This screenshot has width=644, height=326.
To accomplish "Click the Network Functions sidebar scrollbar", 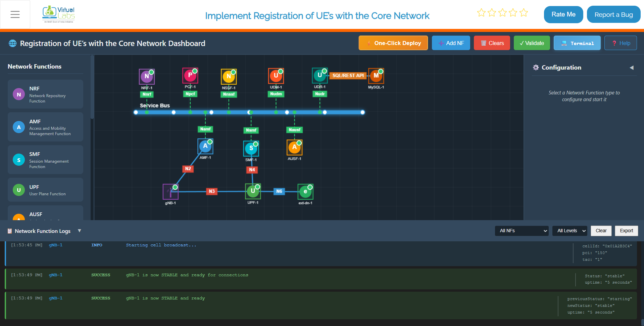I will click(92, 87).
